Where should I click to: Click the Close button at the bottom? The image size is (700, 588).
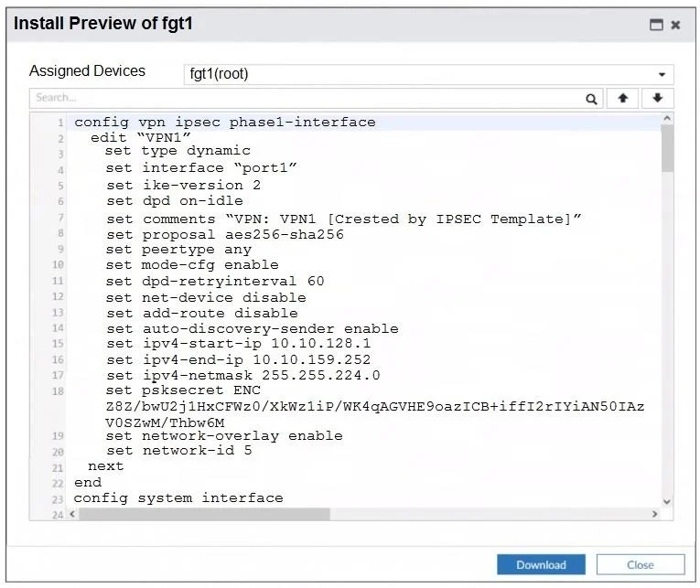pyautogui.click(x=641, y=565)
